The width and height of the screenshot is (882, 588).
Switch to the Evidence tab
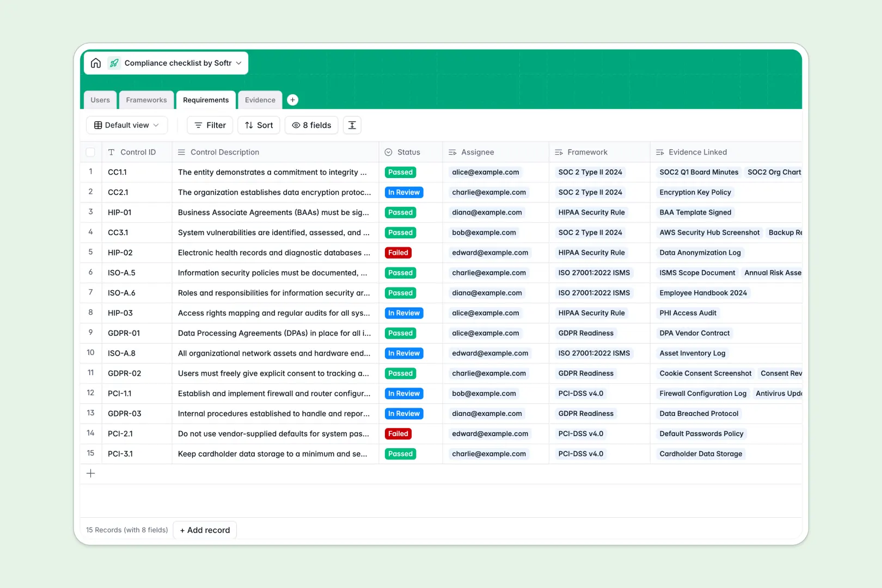260,100
